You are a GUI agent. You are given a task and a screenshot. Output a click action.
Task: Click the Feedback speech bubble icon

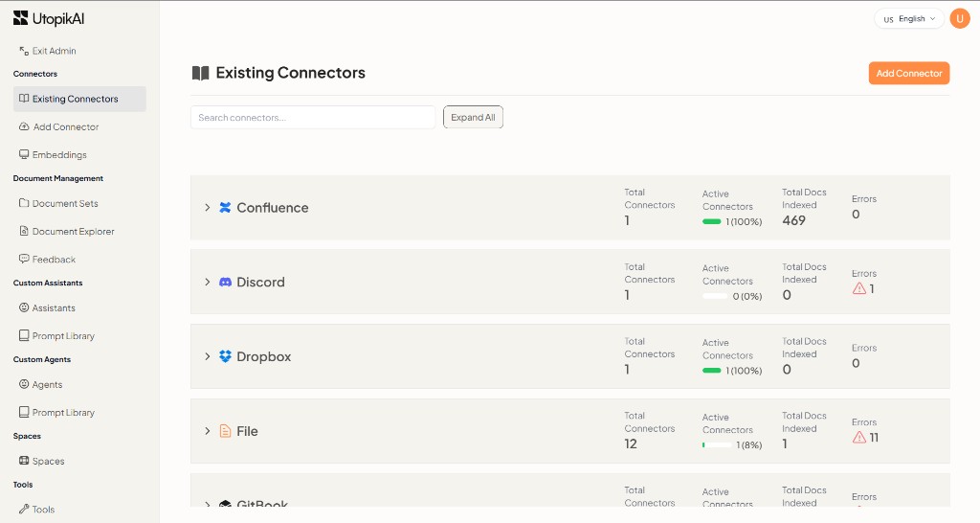click(x=24, y=259)
